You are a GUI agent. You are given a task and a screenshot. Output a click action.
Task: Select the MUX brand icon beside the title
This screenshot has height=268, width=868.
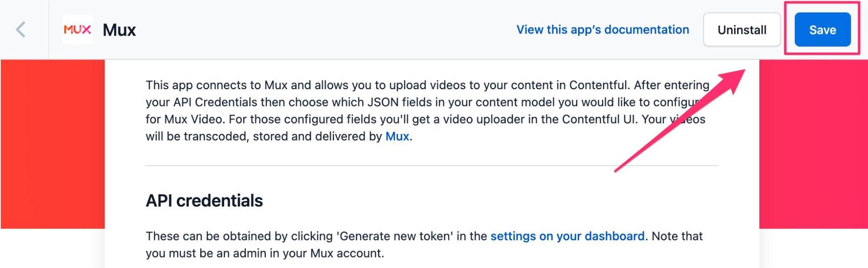(77, 29)
